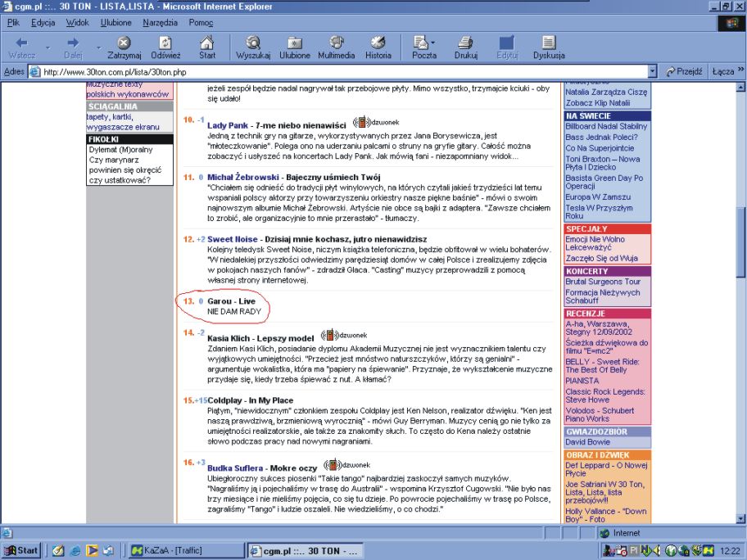The width and height of the screenshot is (747, 560).
Task: Switch to KaZaA Traffic taskbar button
Action: pyautogui.click(x=188, y=550)
